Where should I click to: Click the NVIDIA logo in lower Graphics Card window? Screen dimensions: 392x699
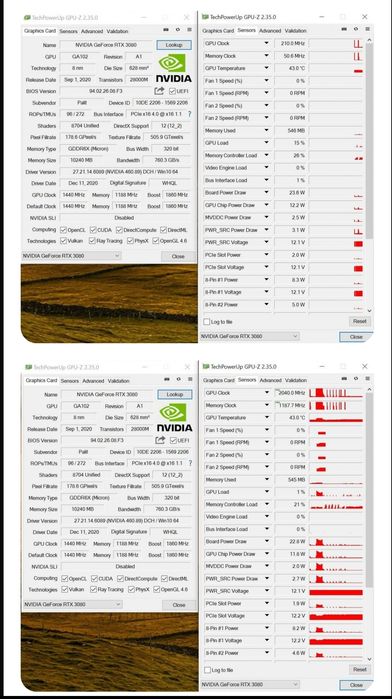click(174, 417)
